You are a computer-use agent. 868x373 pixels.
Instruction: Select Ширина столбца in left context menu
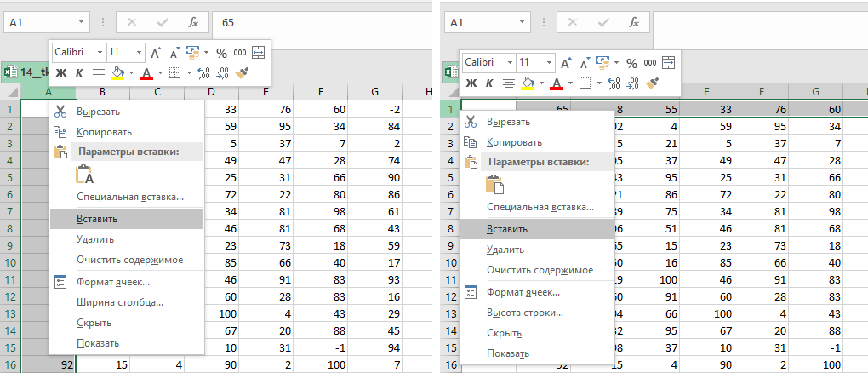120,302
